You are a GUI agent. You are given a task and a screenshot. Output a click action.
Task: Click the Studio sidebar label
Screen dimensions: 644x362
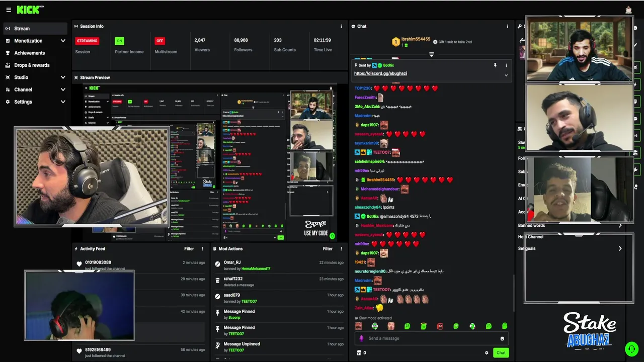tap(21, 77)
